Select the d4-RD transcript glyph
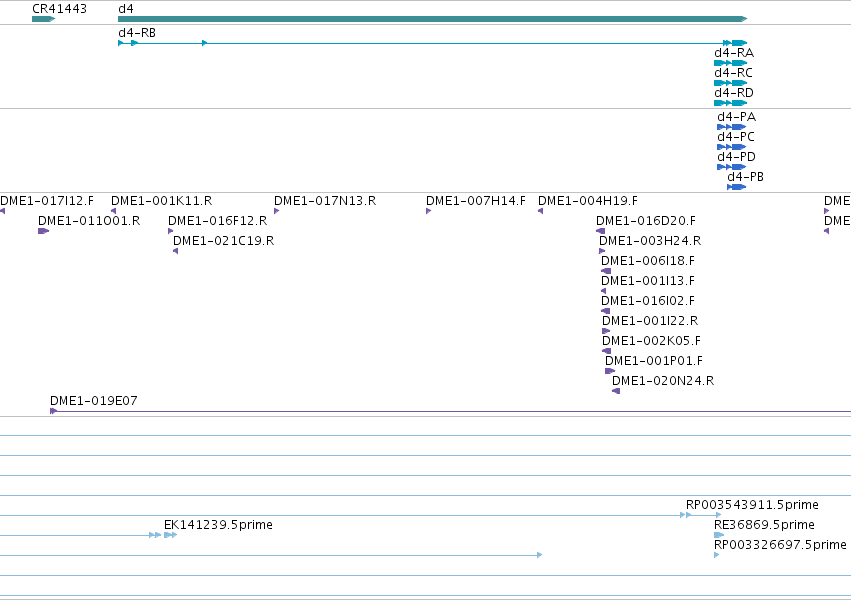 (x=731, y=103)
